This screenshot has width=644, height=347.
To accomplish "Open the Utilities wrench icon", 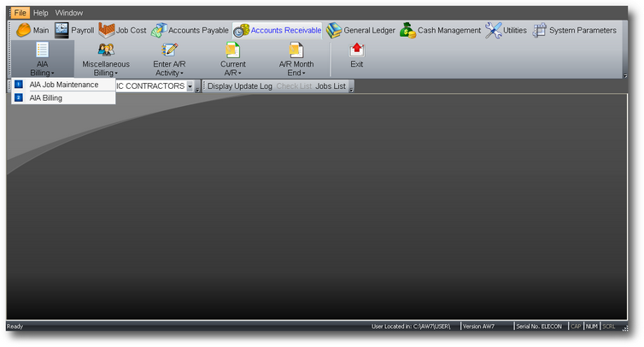I will point(494,30).
